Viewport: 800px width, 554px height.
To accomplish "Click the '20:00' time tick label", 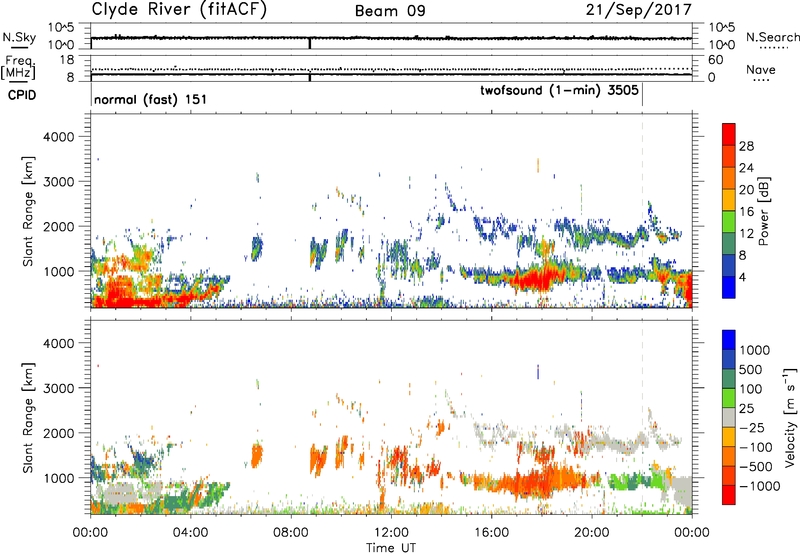I will pos(591,533).
